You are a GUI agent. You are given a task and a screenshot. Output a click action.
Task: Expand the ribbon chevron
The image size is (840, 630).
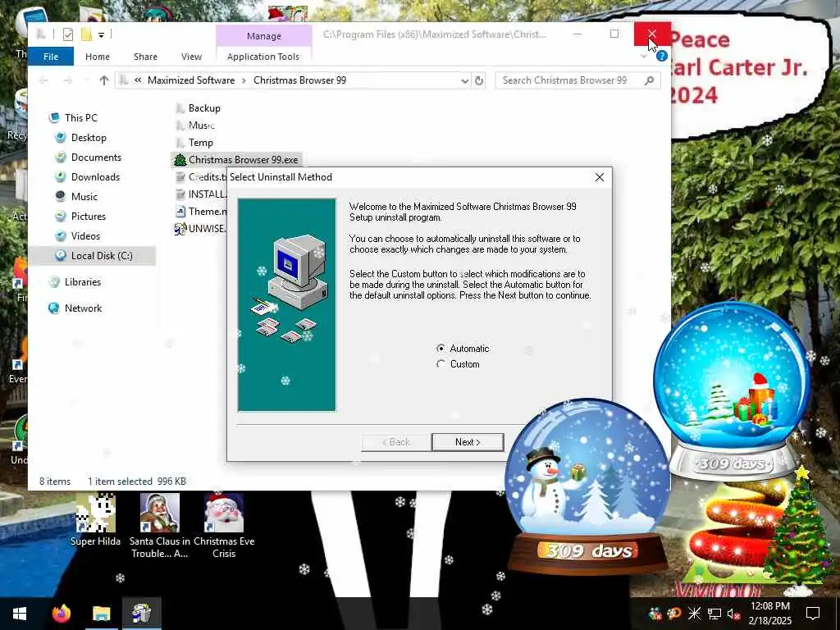644,56
